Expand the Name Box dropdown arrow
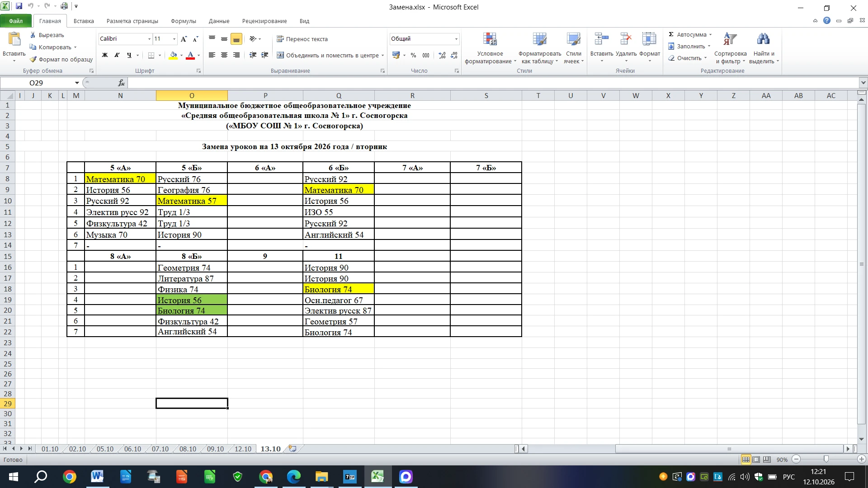The height and width of the screenshot is (488, 868). click(x=77, y=83)
